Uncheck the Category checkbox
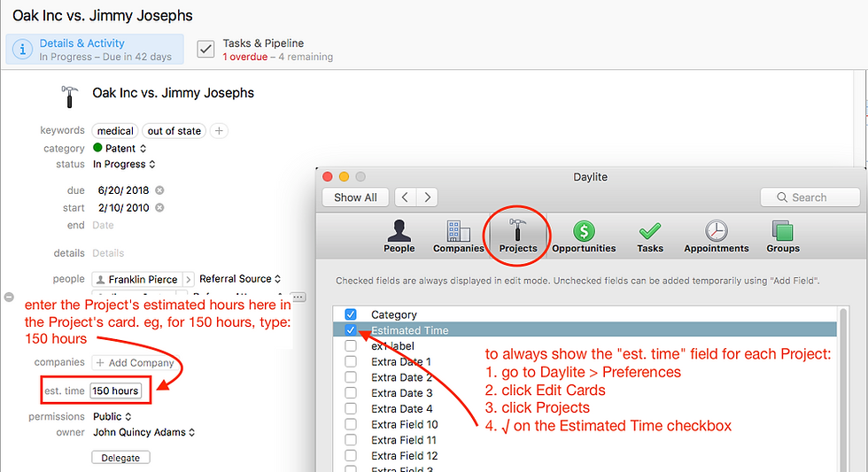This screenshot has height=472, width=868. (351, 314)
